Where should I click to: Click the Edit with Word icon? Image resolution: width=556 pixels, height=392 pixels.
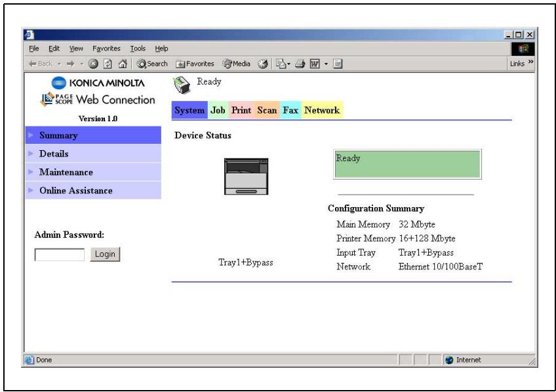[315, 64]
